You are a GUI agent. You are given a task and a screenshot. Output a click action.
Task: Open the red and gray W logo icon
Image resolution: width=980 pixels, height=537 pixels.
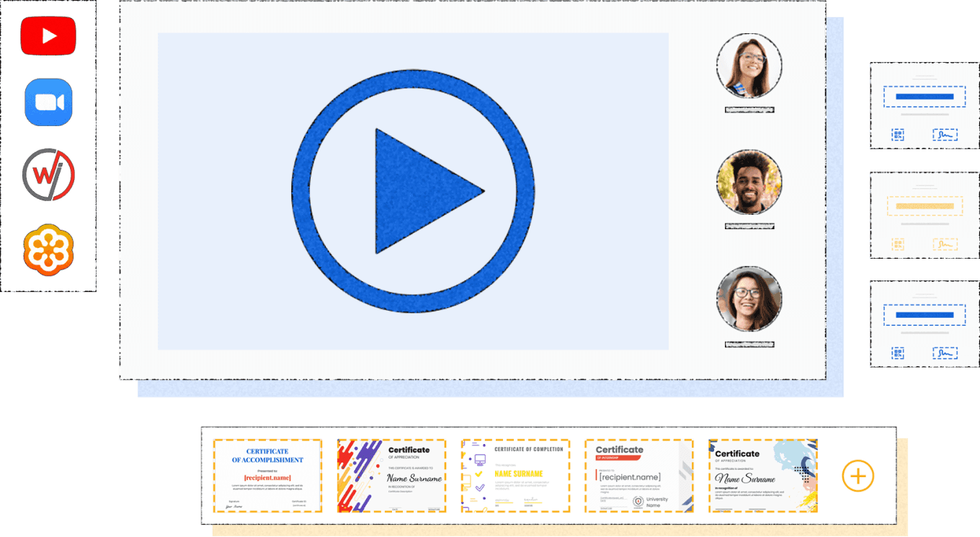(48, 175)
